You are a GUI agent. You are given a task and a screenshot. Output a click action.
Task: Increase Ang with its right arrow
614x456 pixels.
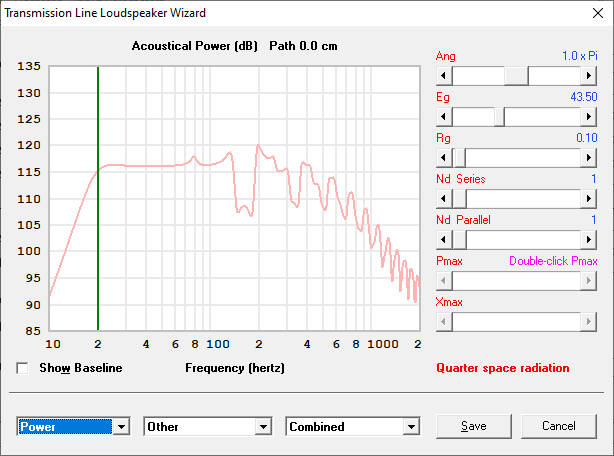[x=589, y=76]
